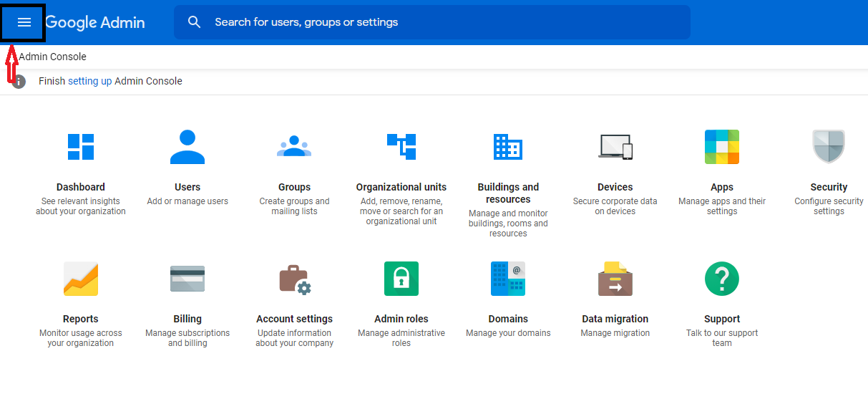Click the Google Admin logo

tap(95, 22)
